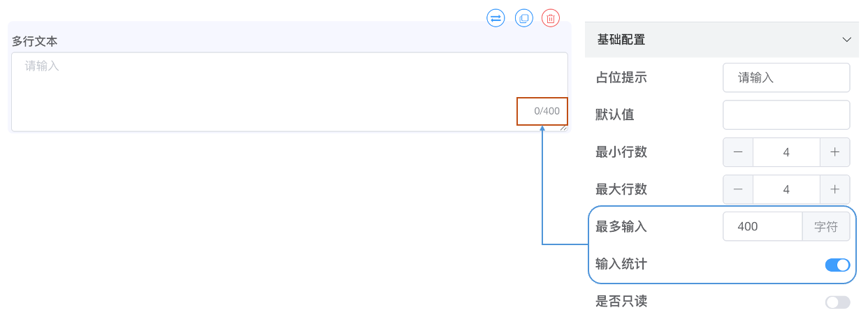Focus the 占位提示 input field
The width and height of the screenshot is (868, 331).
tap(786, 78)
